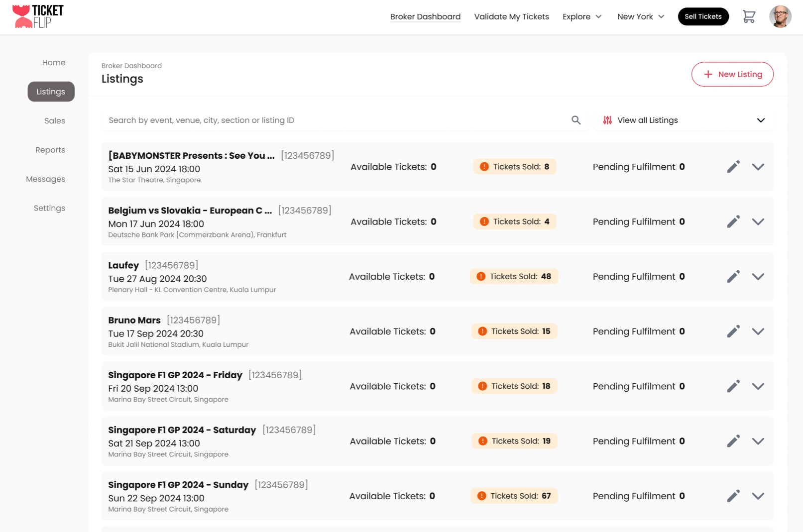
Task: Click Tickets Sold: 8 badge for BABYMONSTER
Action: click(x=515, y=167)
